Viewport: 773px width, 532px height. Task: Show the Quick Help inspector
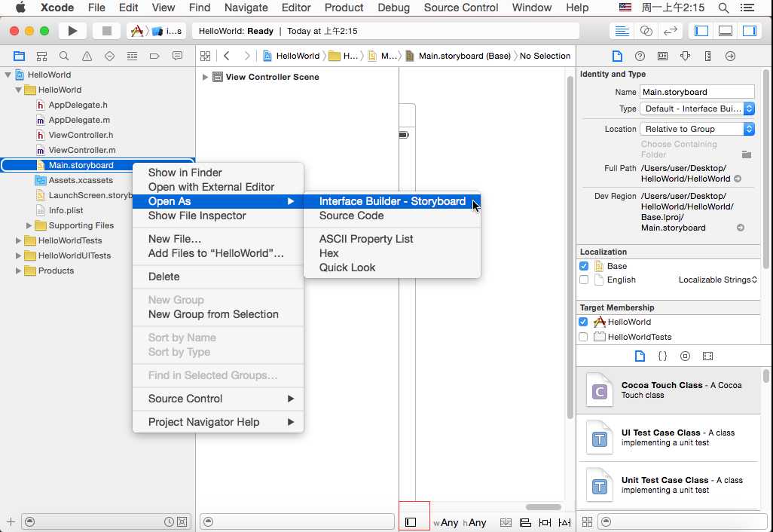tap(640, 56)
